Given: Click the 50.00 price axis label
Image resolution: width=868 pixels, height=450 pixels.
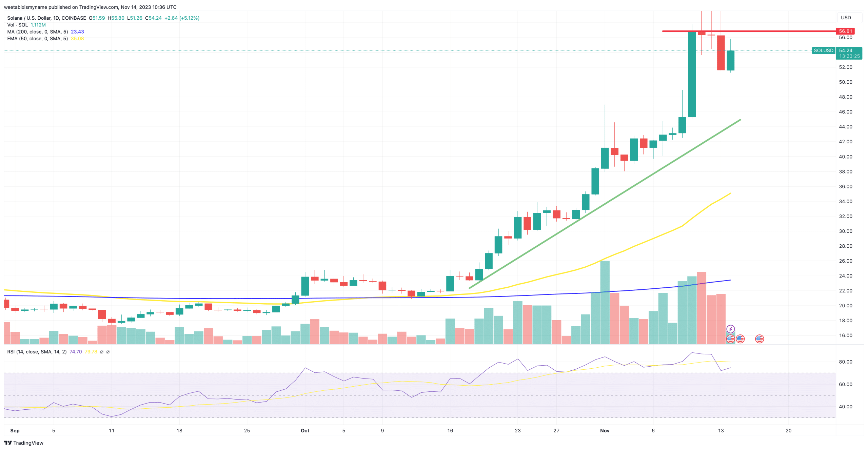Looking at the screenshot, I should 846,82.
